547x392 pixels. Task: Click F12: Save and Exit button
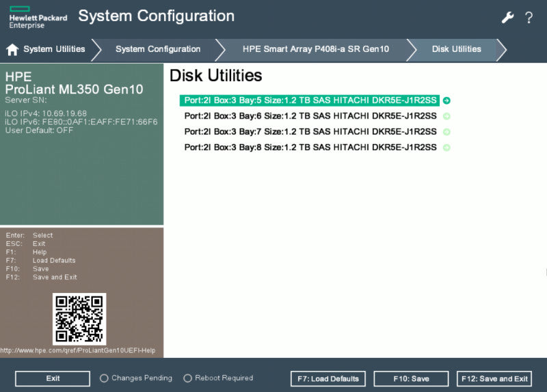coord(494,379)
